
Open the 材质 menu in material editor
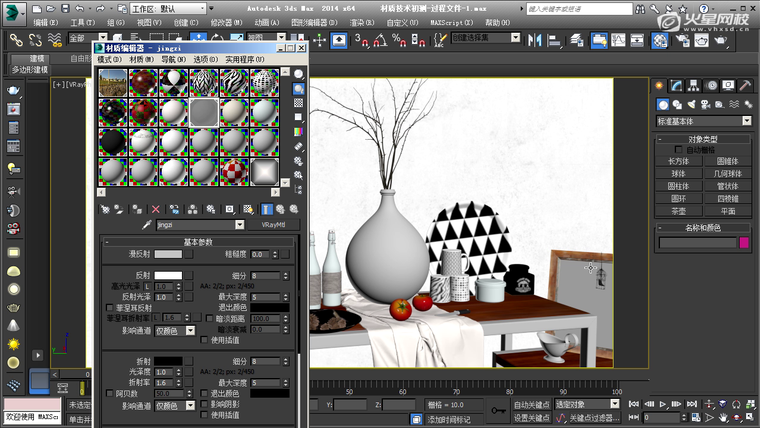140,60
